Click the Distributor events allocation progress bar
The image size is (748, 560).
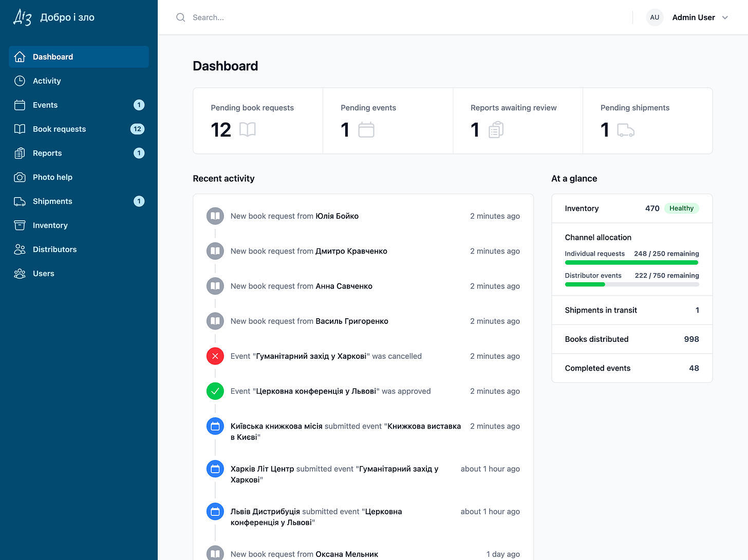point(632,284)
